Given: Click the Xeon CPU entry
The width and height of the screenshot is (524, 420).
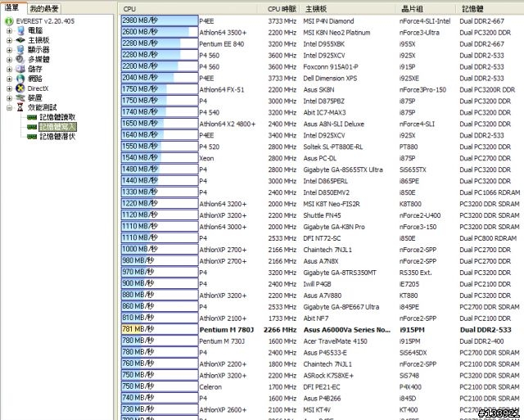Looking at the screenshot, I should (x=206, y=158).
